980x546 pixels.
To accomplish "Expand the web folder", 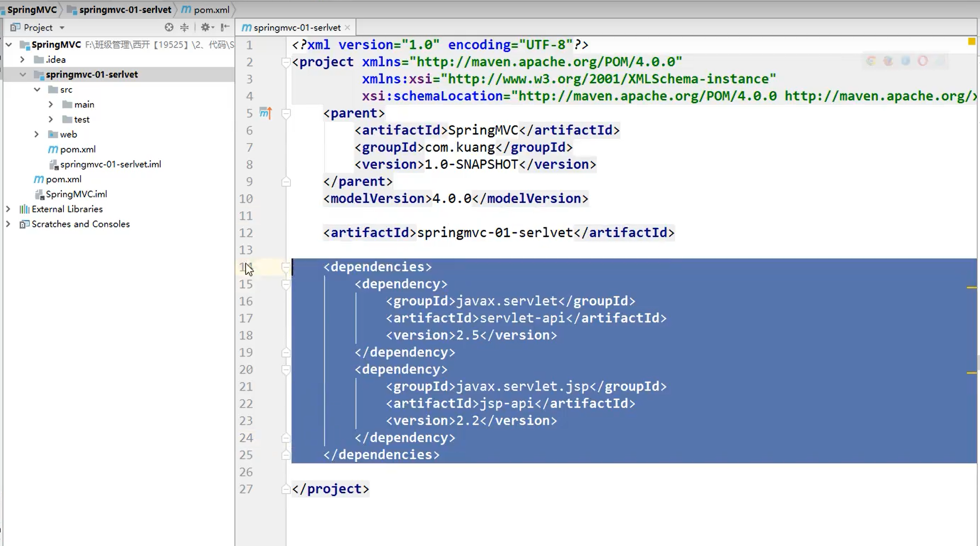I will [37, 134].
